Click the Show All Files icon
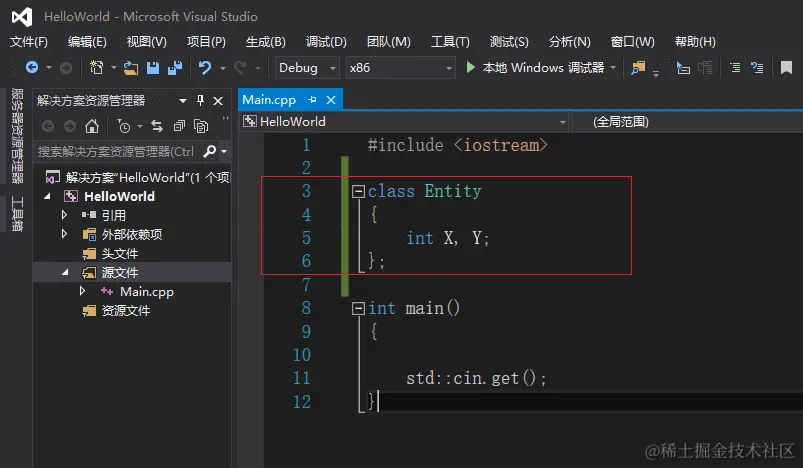 [201, 126]
